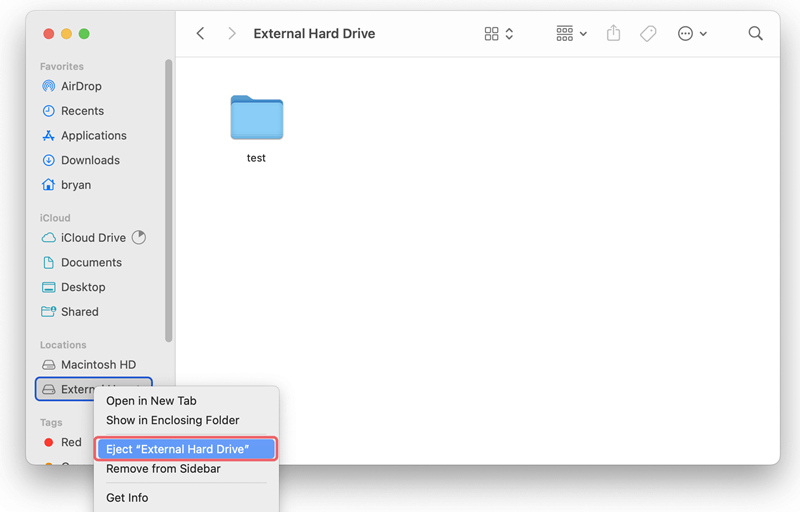The width and height of the screenshot is (800, 512).
Task: Click the test folder name label
Action: tap(256, 158)
